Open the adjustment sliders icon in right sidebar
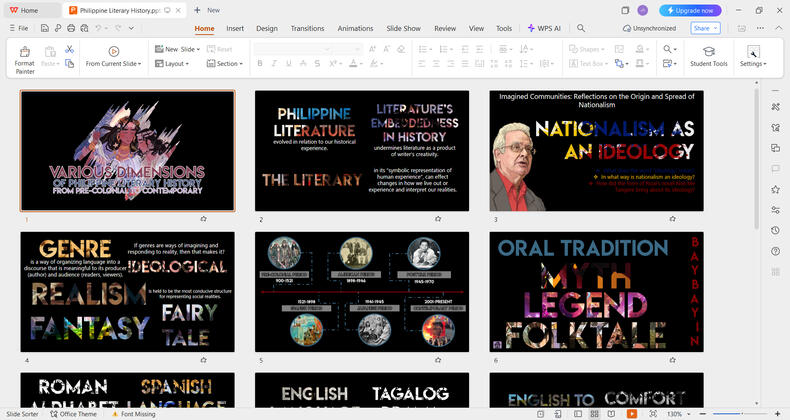The height and width of the screenshot is (420, 790). click(775, 210)
